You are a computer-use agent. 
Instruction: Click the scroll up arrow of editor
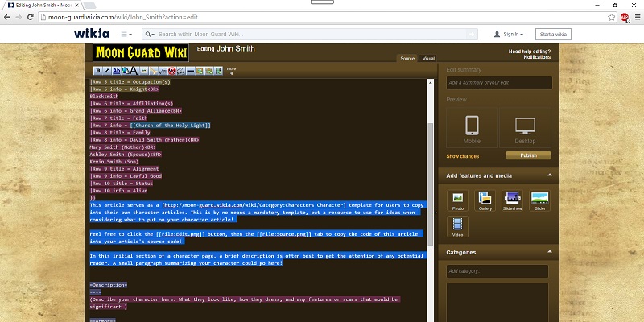[x=431, y=83]
